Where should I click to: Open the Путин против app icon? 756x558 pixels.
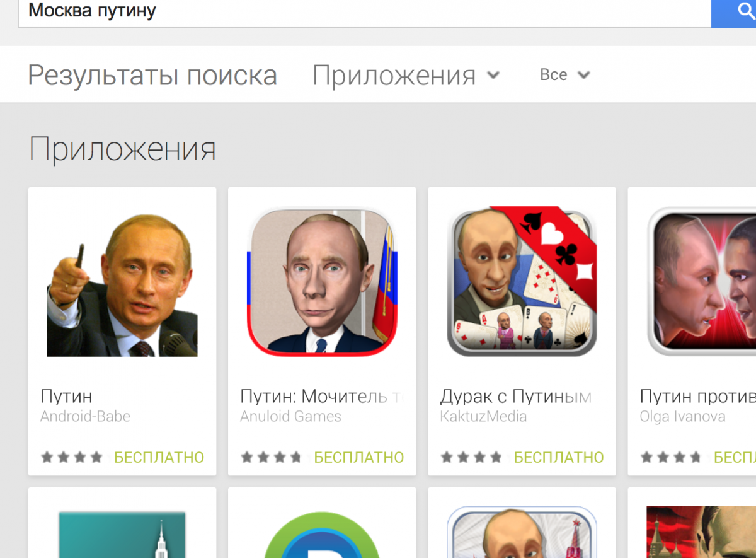[x=701, y=281]
